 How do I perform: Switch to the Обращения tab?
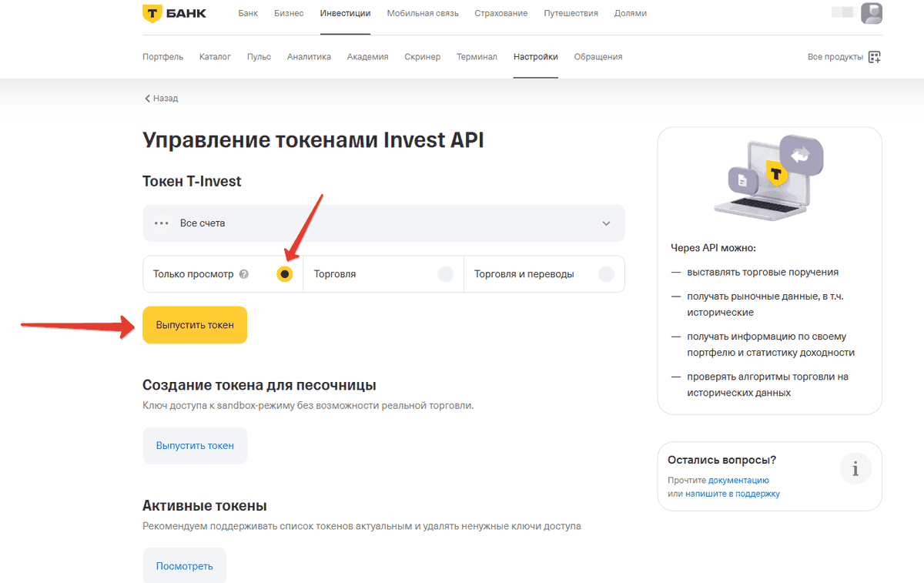[598, 57]
